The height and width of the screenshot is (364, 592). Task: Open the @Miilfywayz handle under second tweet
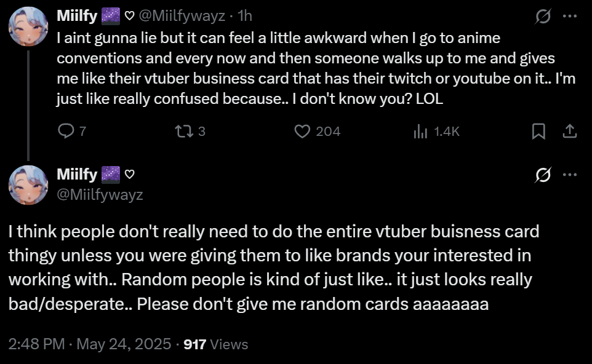[x=100, y=194]
